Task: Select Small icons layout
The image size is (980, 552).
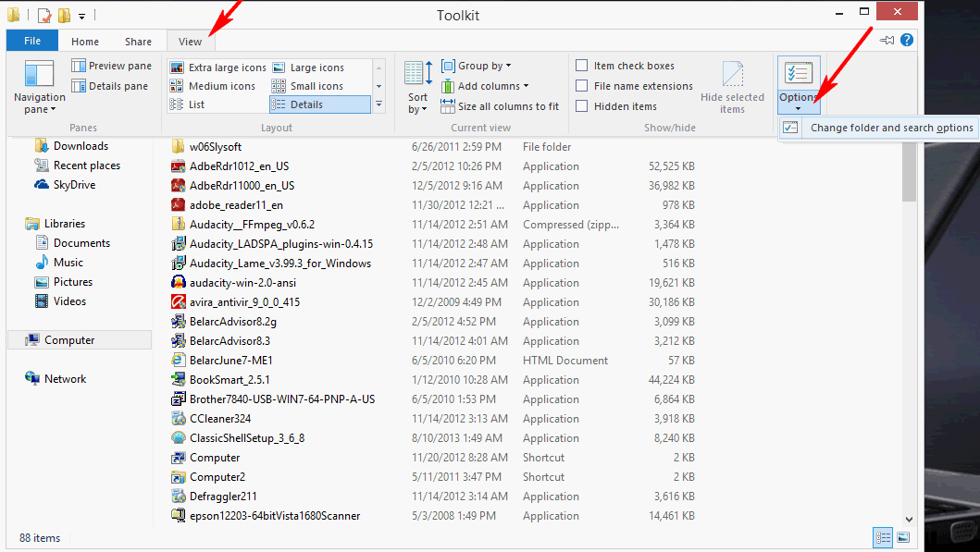Action: click(307, 86)
